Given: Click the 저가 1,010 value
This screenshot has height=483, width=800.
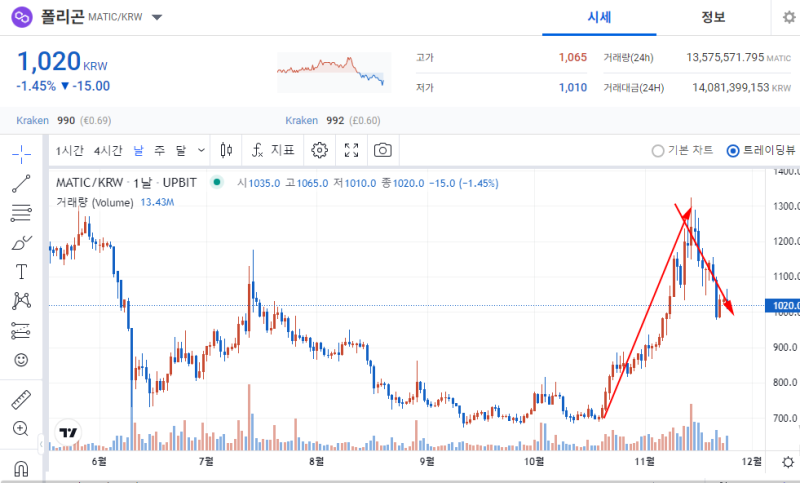Looking at the screenshot, I should click(x=572, y=87).
